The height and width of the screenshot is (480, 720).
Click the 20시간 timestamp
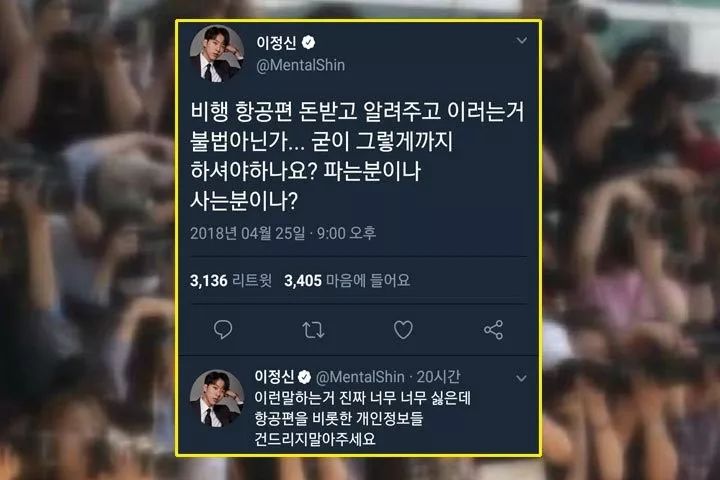[x=438, y=377]
